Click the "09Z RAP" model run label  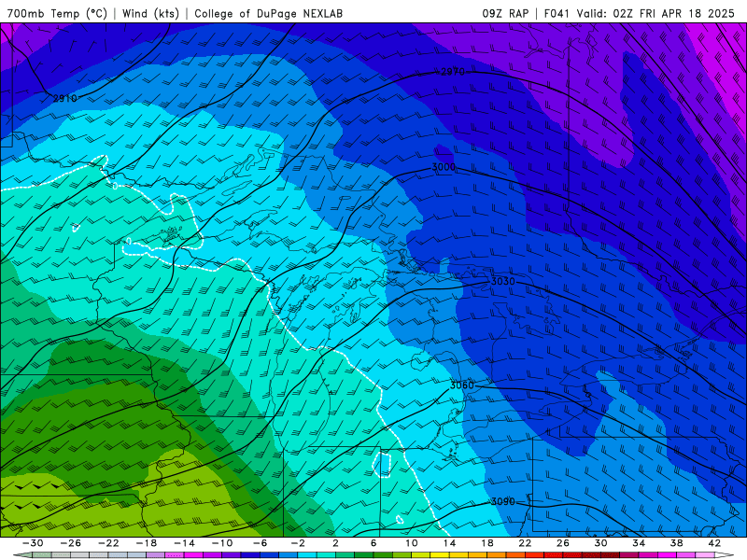click(x=505, y=13)
